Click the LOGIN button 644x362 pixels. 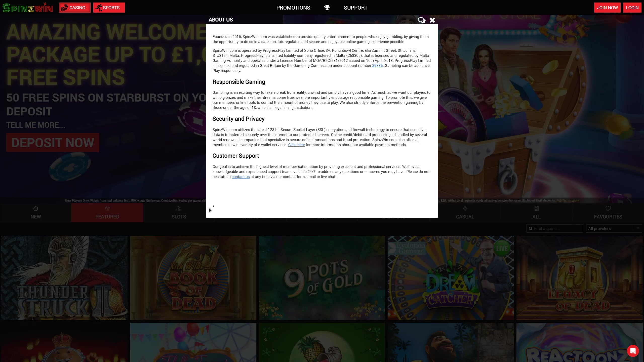tap(632, 8)
